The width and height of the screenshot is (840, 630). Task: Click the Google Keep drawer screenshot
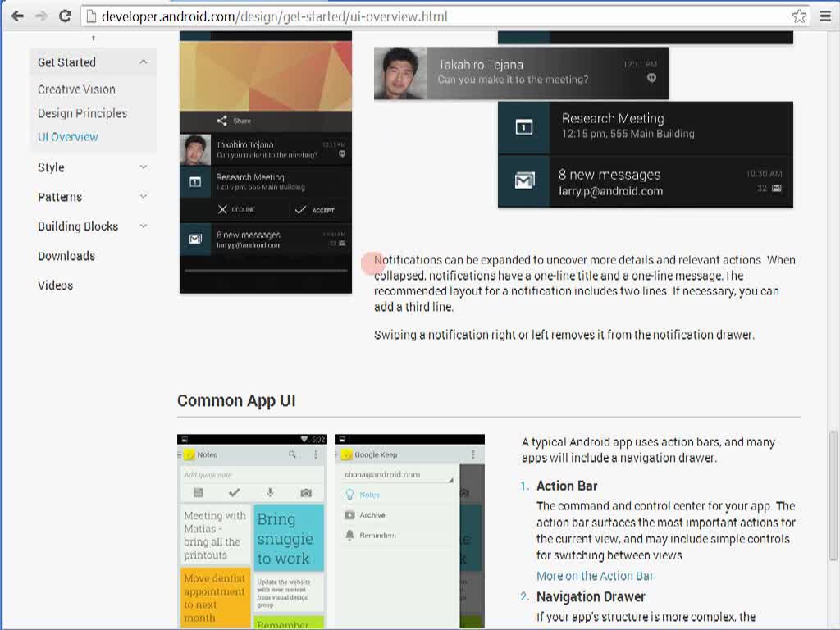tap(409, 531)
